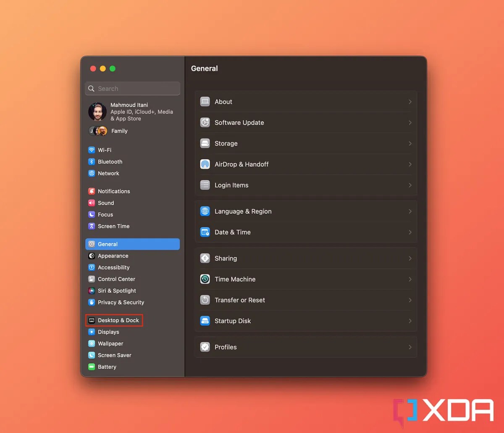
Task: Open the Software Update pane
Action: point(306,122)
